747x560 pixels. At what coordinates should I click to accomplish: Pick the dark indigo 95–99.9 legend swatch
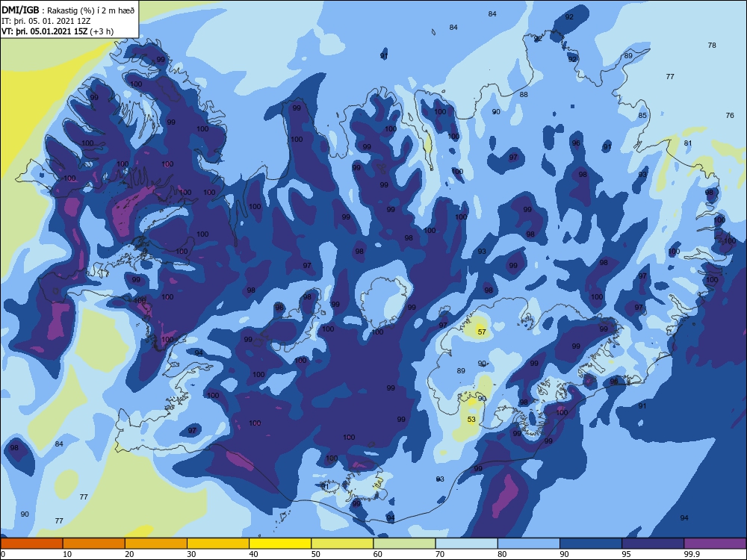pos(653,544)
